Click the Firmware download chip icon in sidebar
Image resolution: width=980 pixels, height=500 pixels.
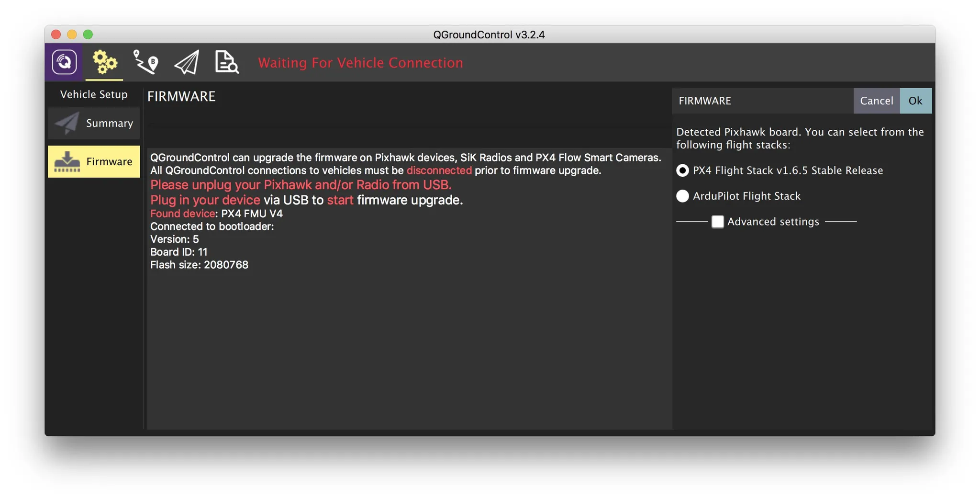pyautogui.click(x=67, y=162)
